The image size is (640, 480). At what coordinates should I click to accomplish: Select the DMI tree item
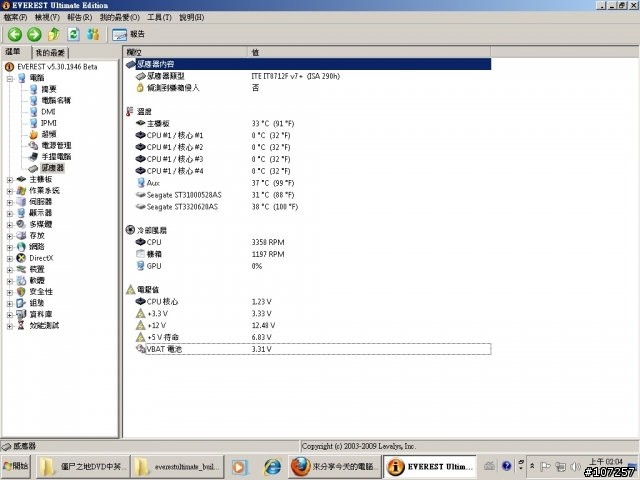(x=48, y=111)
